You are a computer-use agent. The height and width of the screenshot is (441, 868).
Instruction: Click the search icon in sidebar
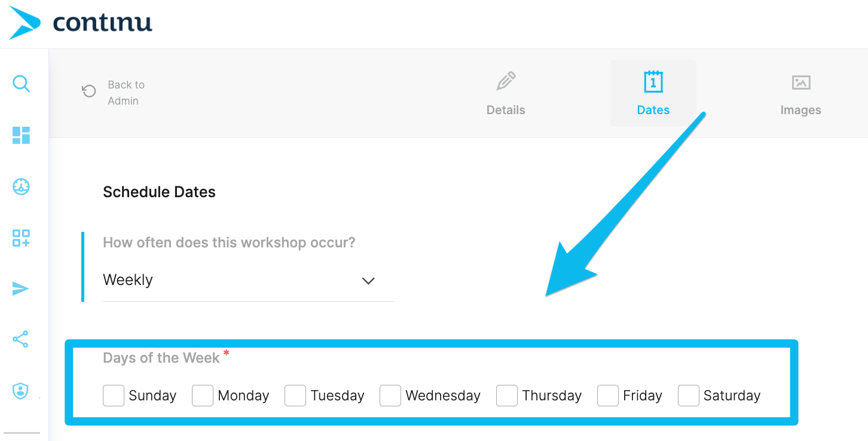[x=21, y=84]
